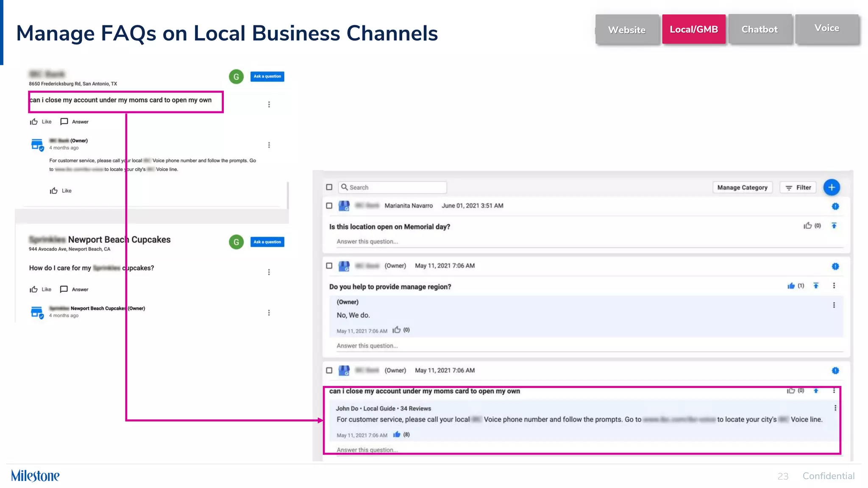Answer the cupcakes care question
Screen dimensions: 868x488
75,289
